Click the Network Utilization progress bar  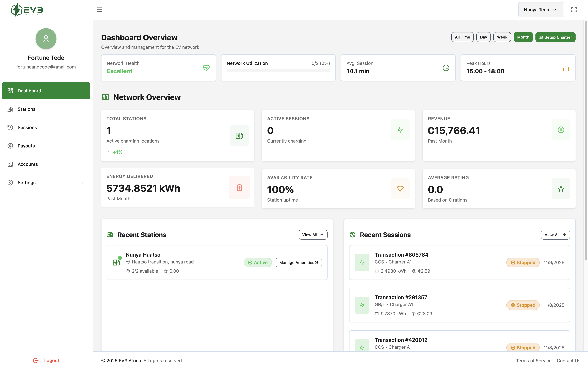tap(278, 70)
